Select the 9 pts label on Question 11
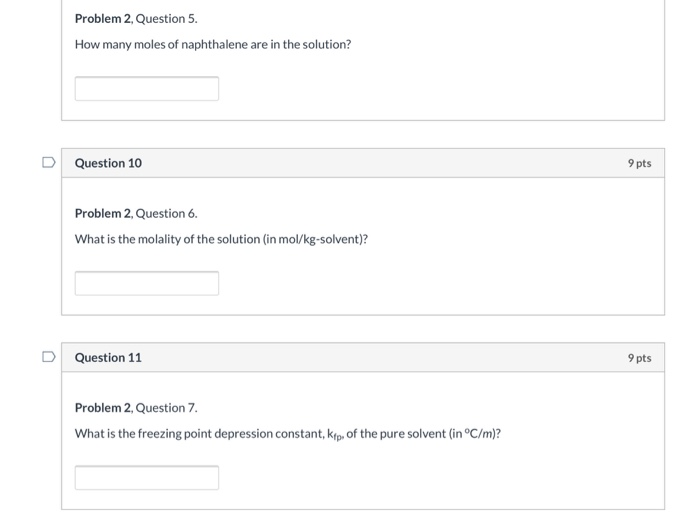This screenshot has width=700, height=516. (x=639, y=358)
